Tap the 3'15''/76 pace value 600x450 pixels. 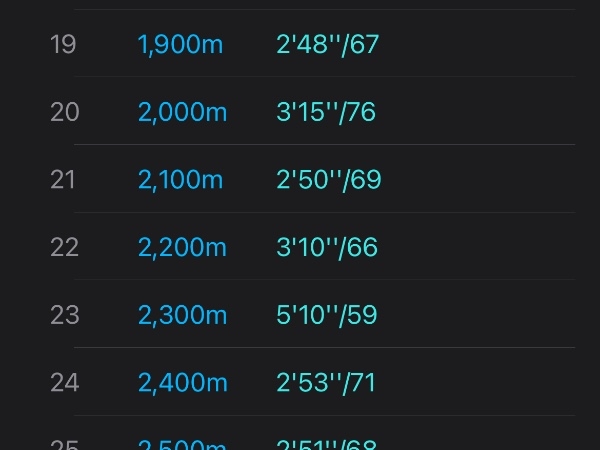(x=326, y=113)
